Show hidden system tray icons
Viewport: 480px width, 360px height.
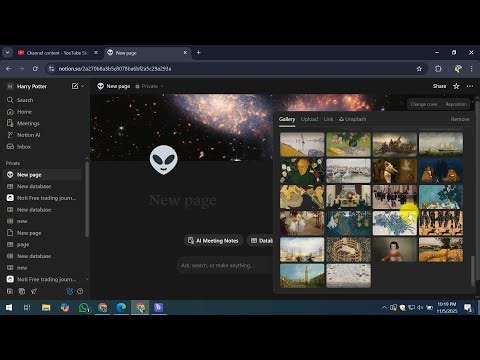tap(384, 307)
